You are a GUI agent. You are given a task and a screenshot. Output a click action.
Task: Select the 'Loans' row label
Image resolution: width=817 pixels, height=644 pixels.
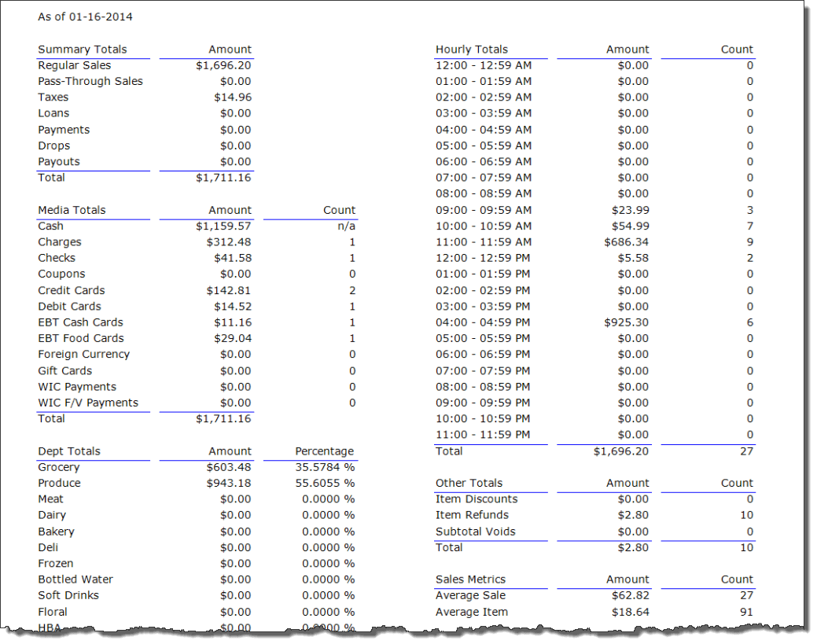[x=53, y=113]
